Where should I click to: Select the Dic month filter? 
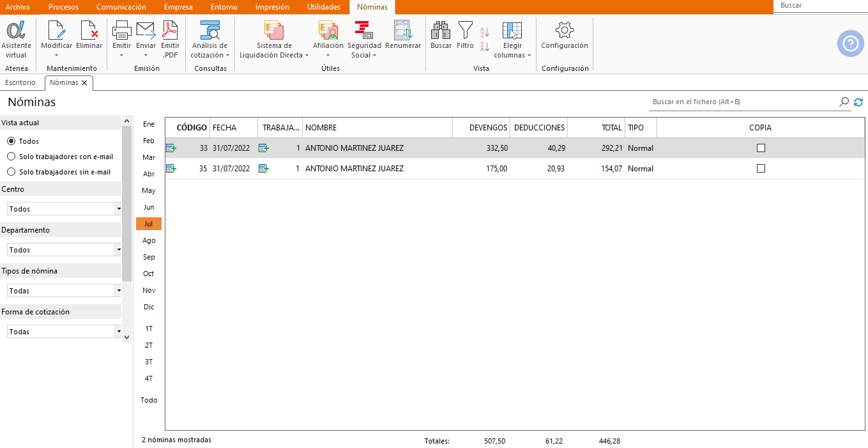pos(149,307)
